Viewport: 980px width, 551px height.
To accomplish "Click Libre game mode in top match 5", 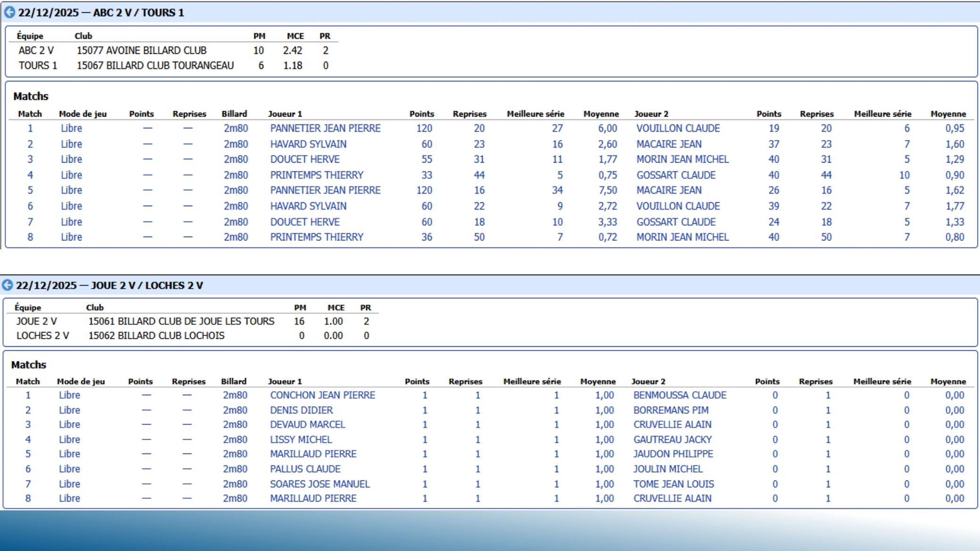I will [x=71, y=190].
